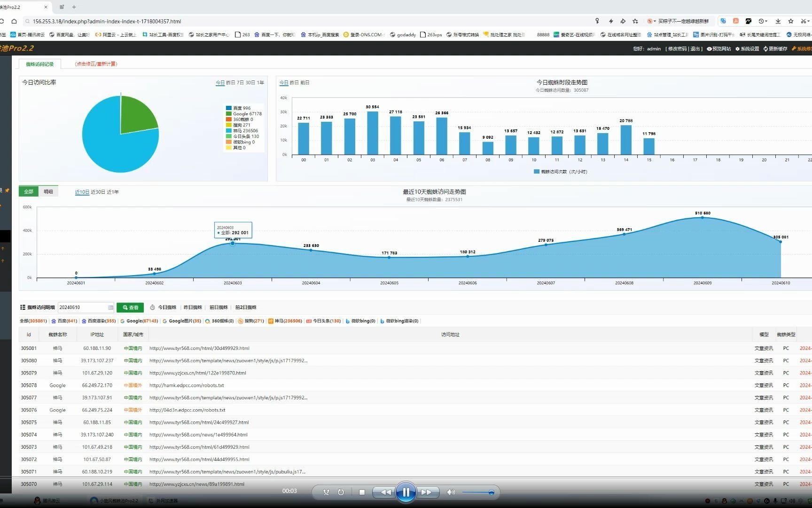Image resolution: width=812 pixels, height=508 pixels.
Task: Click the 03 hour bar in chart
Action: [x=373, y=133]
